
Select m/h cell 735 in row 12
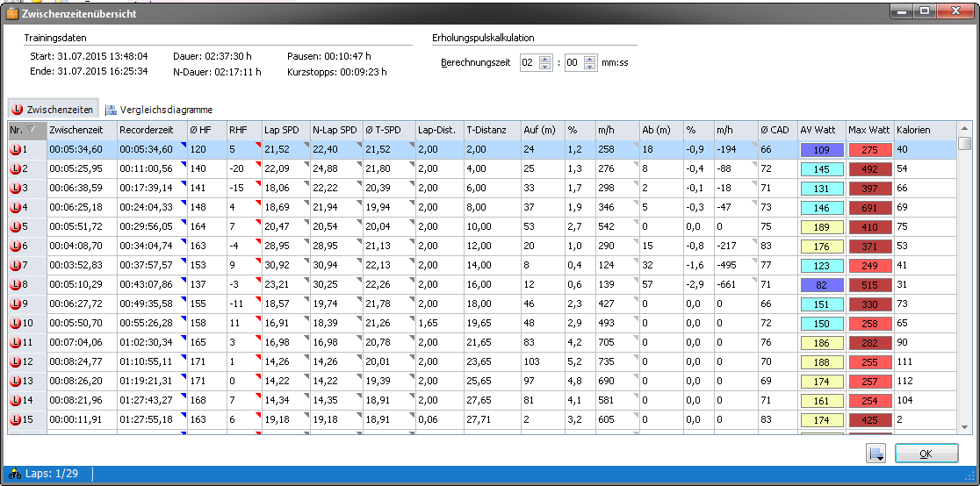point(616,362)
